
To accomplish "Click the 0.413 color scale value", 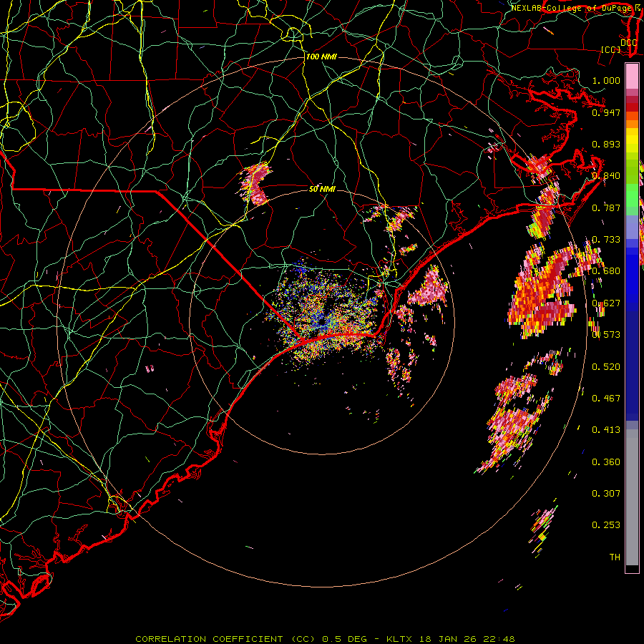I will tap(606, 430).
